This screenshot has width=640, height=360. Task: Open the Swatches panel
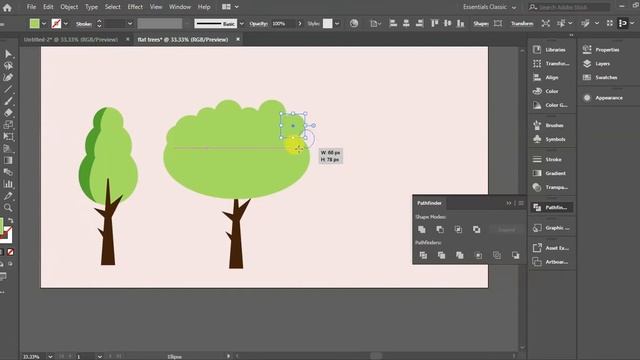tap(600, 78)
